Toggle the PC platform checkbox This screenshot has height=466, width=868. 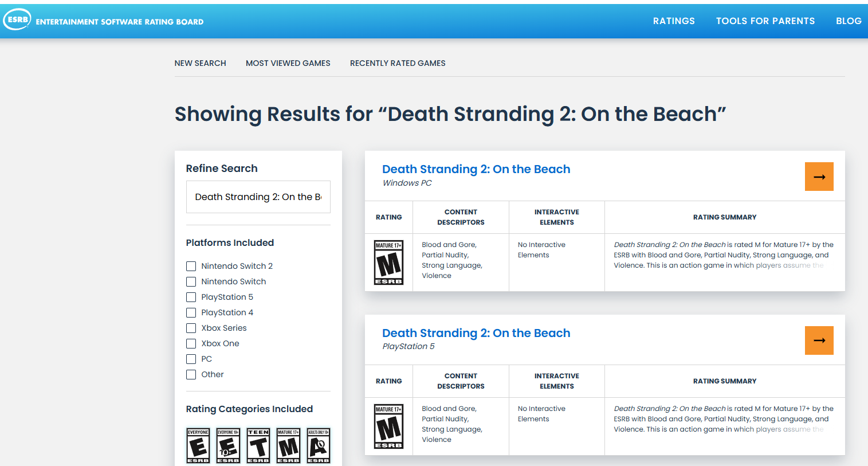pos(191,359)
